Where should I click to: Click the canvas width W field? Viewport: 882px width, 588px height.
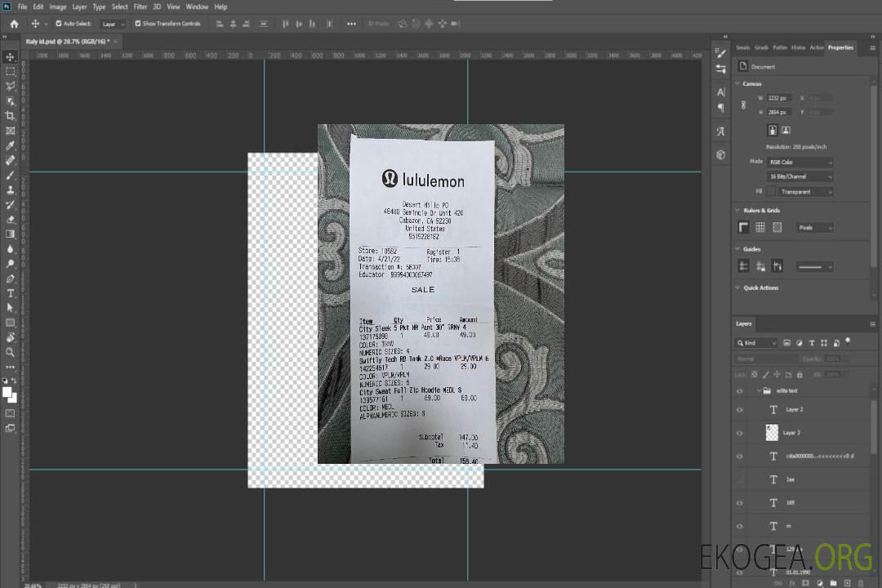[x=780, y=98]
